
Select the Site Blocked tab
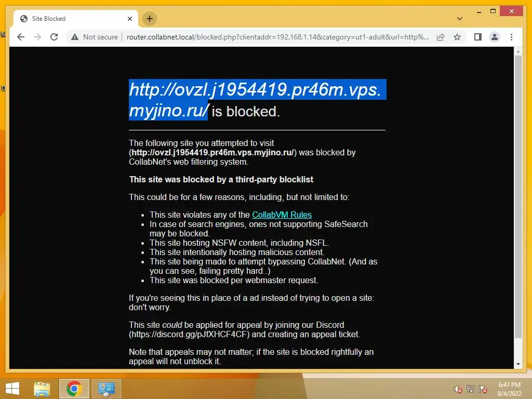pyautogui.click(x=76, y=19)
